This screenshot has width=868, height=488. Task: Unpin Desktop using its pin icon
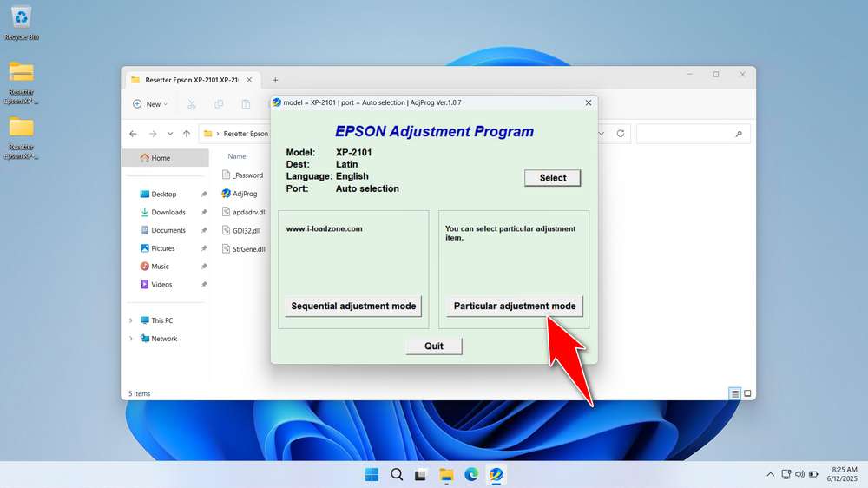coord(204,194)
